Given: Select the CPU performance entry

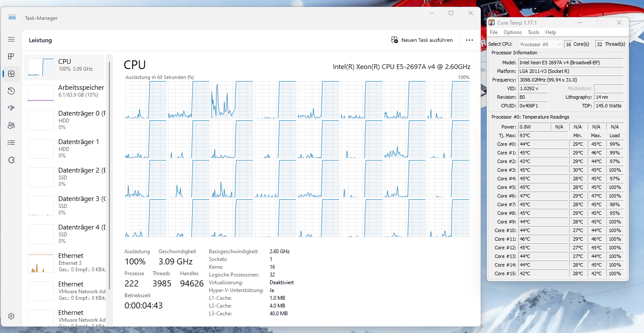Looking at the screenshot, I should click(x=64, y=67).
